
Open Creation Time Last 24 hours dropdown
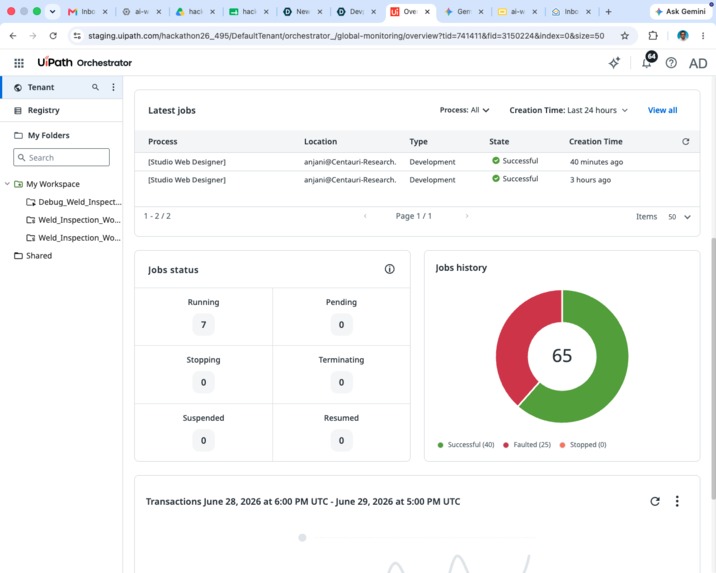[x=569, y=110]
